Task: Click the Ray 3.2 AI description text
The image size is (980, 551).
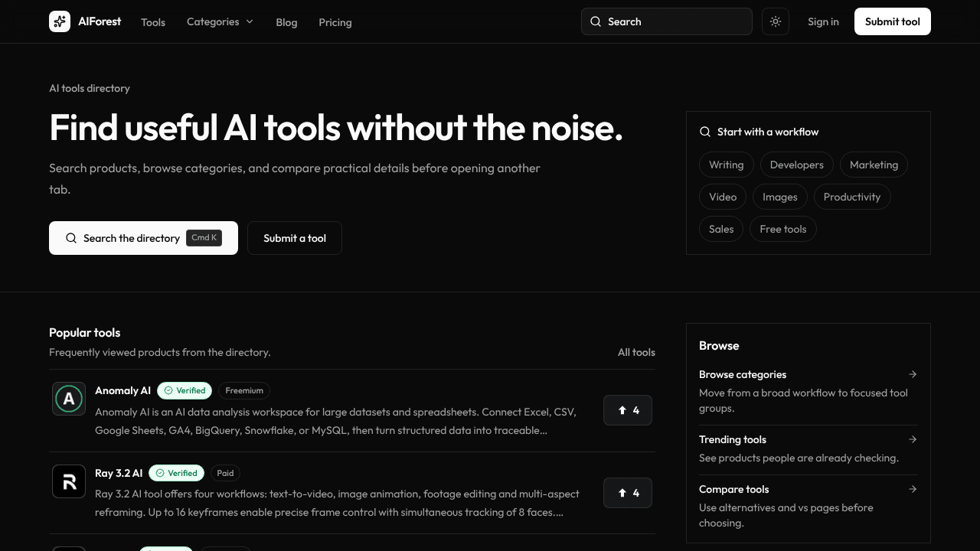Action: [x=337, y=503]
